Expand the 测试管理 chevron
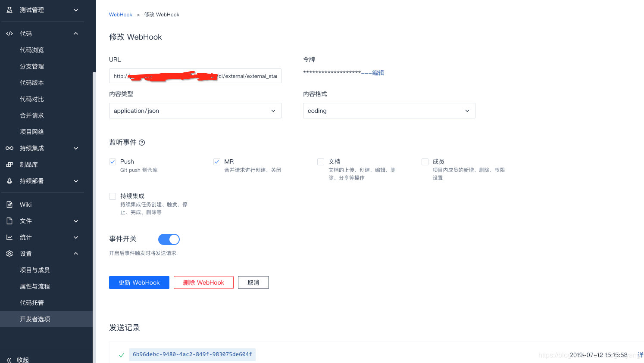 click(x=76, y=10)
